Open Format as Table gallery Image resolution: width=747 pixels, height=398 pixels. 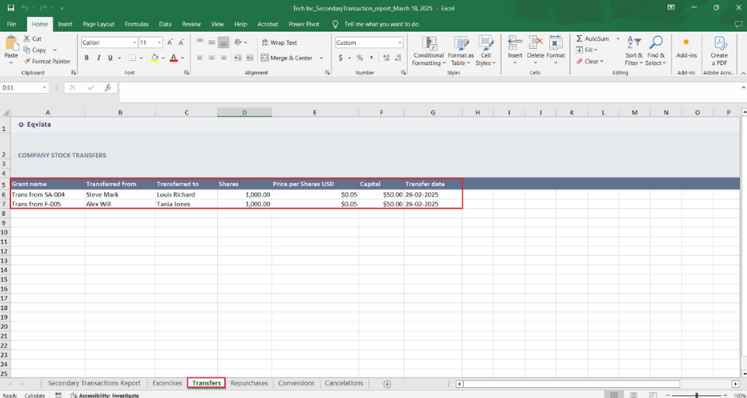(461, 51)
